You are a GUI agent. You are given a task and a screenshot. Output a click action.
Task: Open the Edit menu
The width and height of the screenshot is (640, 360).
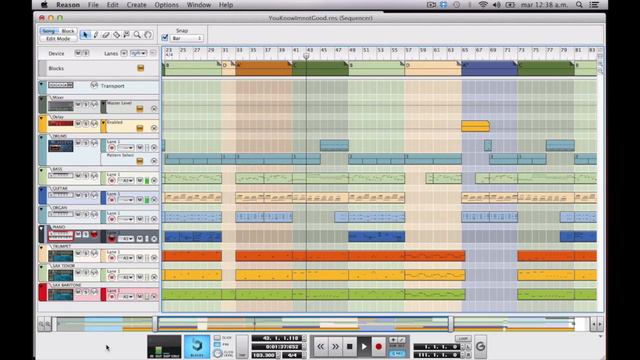click(112, 5)
